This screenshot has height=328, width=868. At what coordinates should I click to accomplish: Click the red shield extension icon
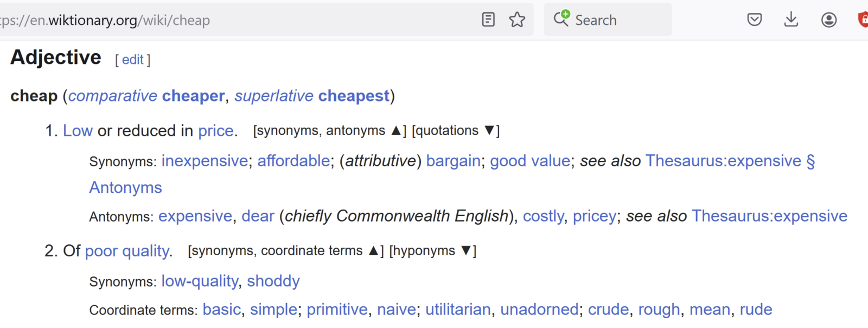click(863, 20)
